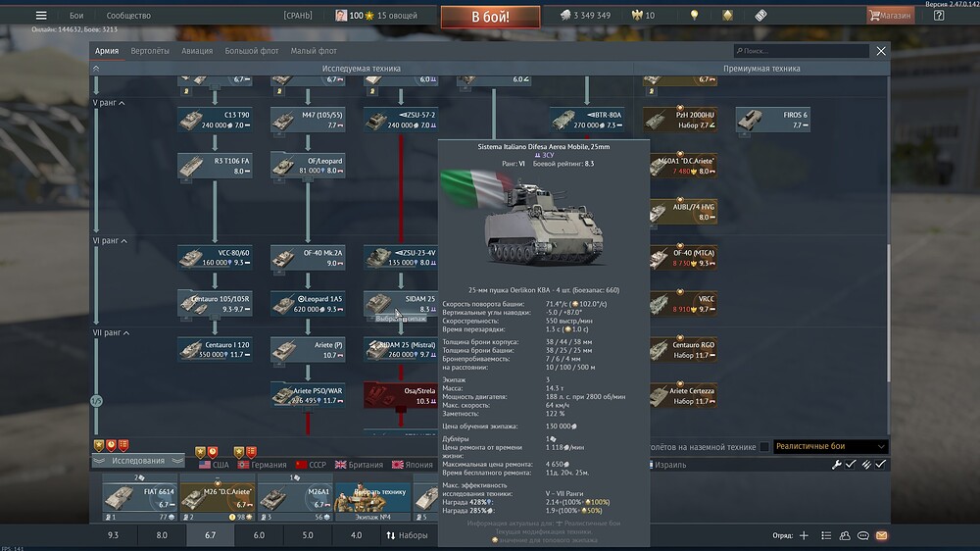Choose the 5.0 lineup preset

(308, 535)
